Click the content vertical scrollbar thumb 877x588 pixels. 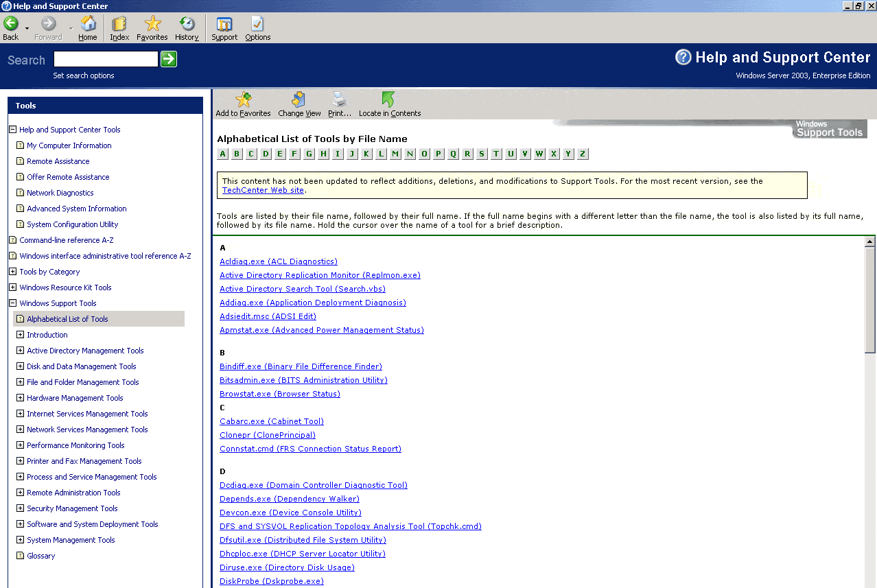tap(870, 299)
